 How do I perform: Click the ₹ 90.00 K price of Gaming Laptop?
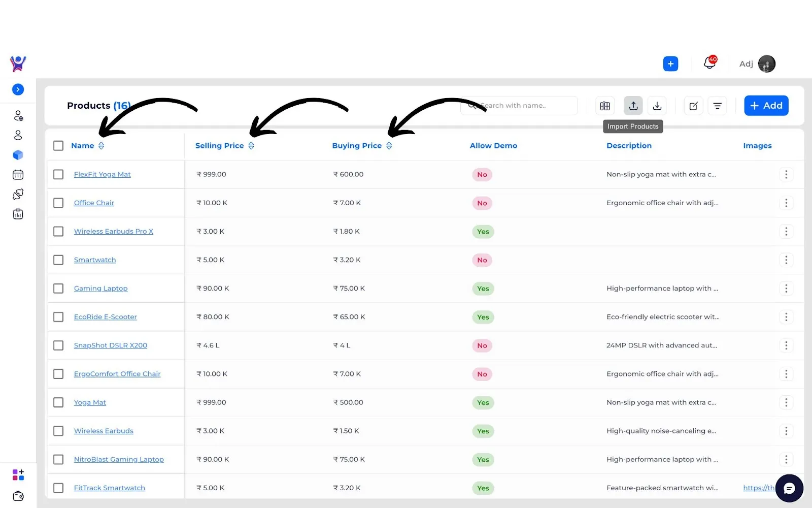[213, 289]
